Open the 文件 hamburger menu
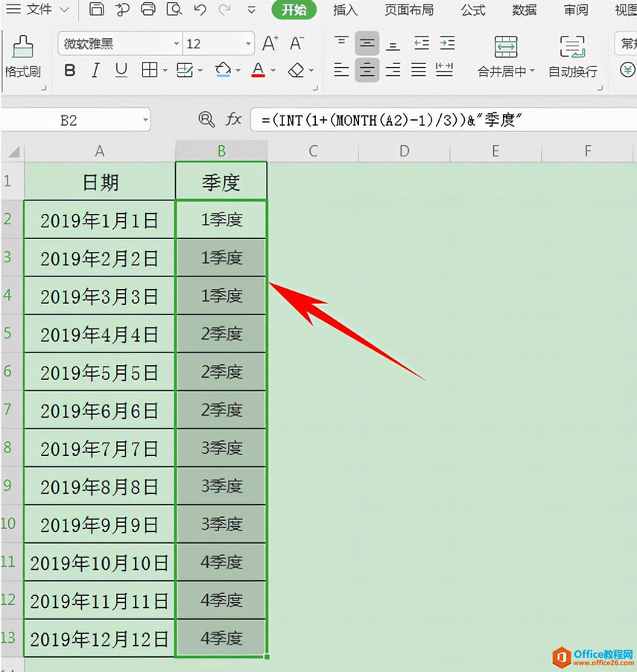 pos(13,9)
